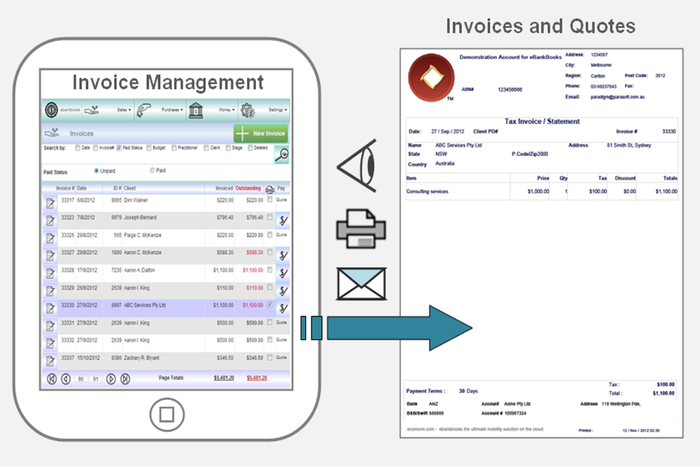
Task: Enable the Date search checkbox
Action: [79, 148]
